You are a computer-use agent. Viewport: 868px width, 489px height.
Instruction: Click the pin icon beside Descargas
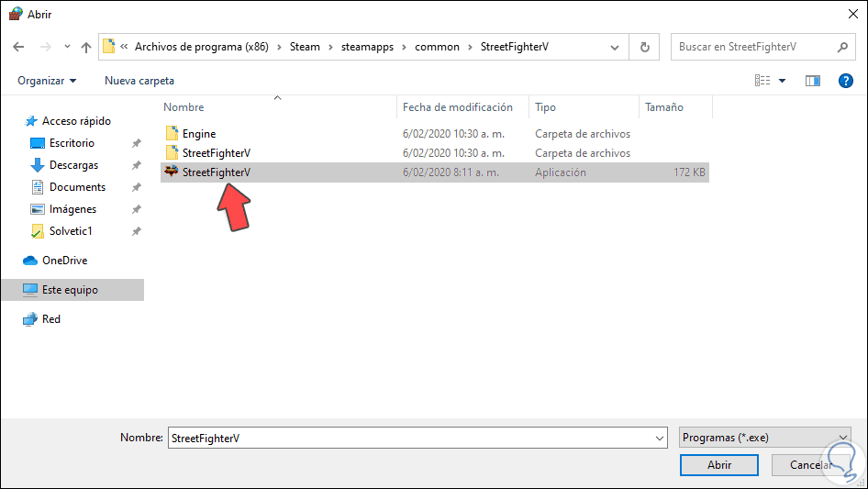click(136, 165)
